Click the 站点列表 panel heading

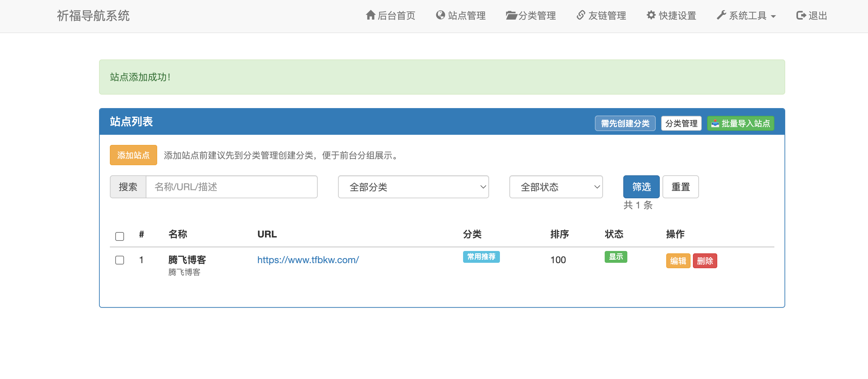131,122
